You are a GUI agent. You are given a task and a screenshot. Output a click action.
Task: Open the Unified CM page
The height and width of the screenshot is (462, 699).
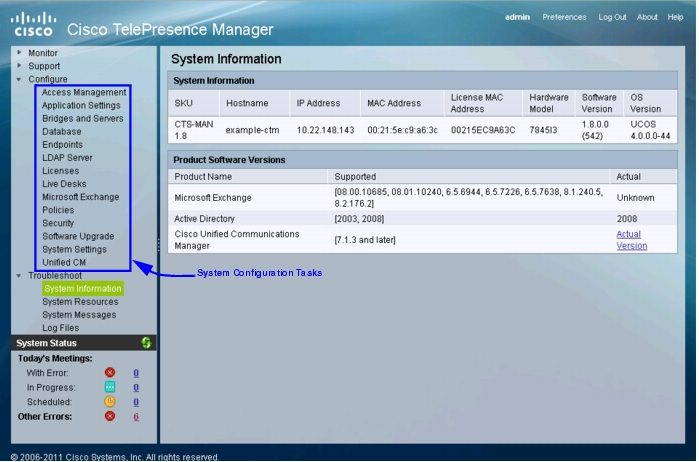tap(64, 262)
